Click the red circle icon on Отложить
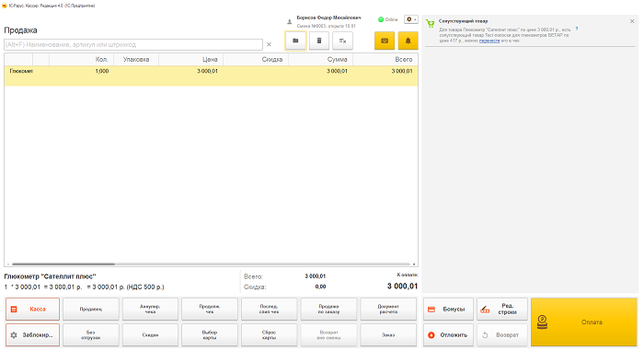 point(431,335)
